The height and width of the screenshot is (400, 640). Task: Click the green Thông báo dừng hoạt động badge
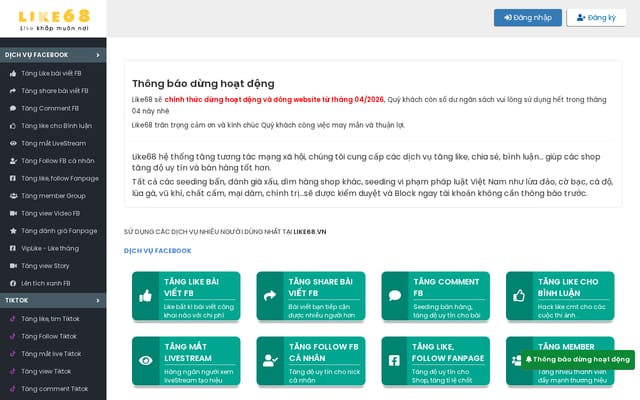pos(578,360)
